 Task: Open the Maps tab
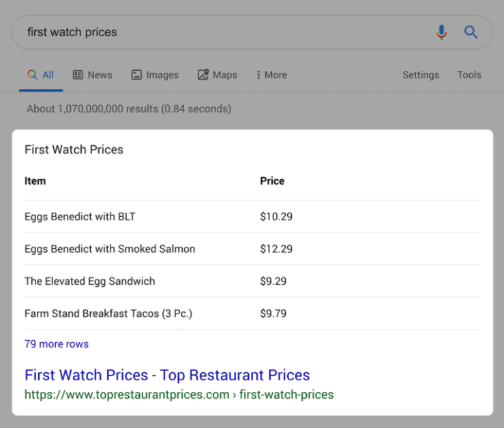[x=218, y=75]
